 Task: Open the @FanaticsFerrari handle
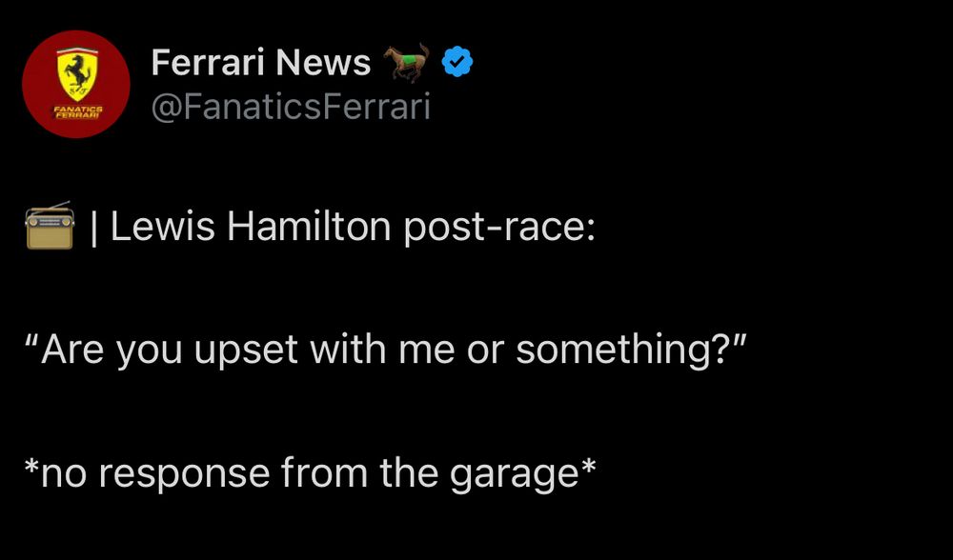click(x=291, y=108)
